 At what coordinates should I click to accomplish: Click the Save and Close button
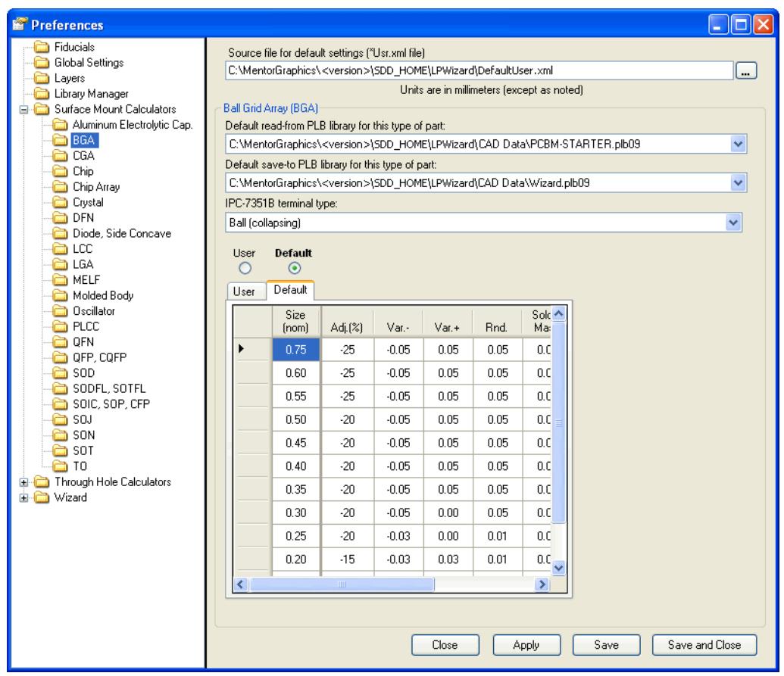704,645
